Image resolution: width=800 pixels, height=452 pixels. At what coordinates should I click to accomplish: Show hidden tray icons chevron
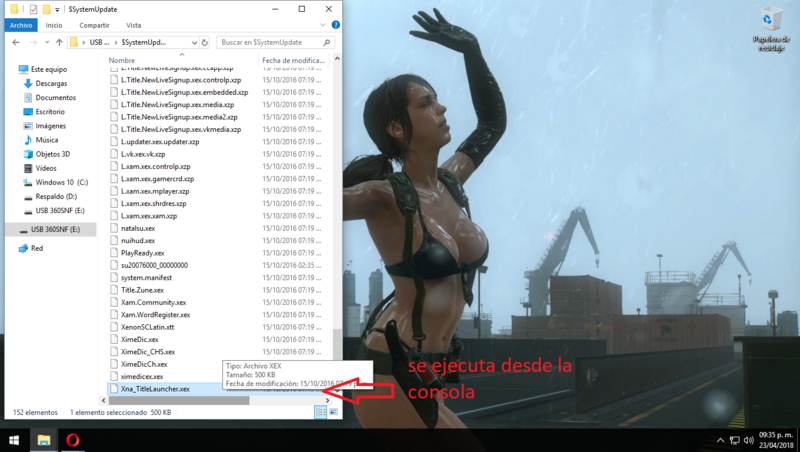[x=720, y=440]
